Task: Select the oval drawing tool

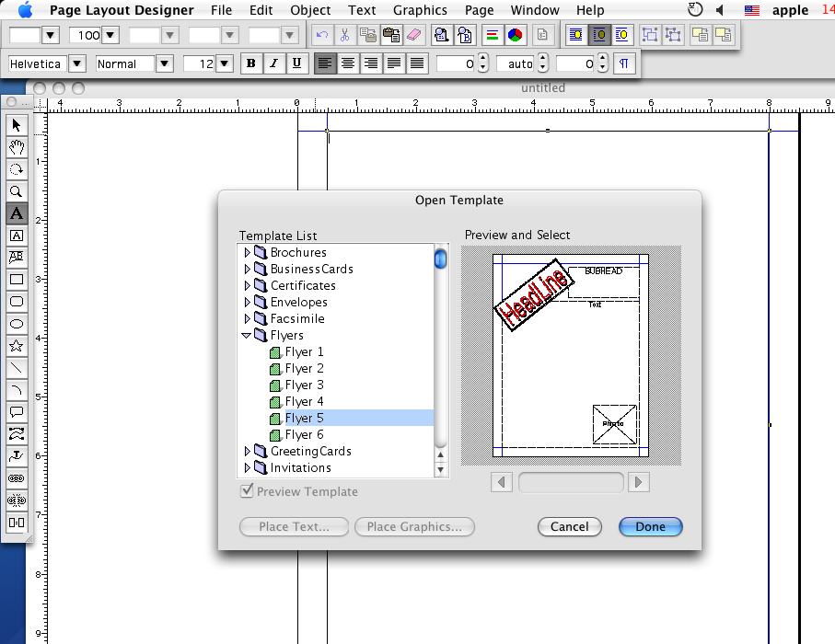Action: pyautogui.click(x=16, y=323)
